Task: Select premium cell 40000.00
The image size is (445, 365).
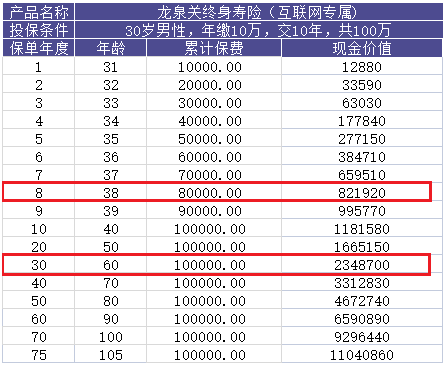Action: point(214,121)
